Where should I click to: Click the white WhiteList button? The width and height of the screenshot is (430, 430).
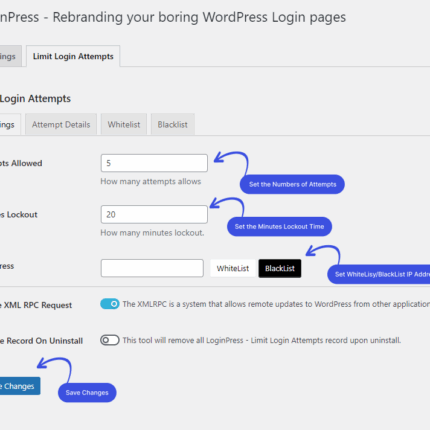pyautogui.click(x=233, y=268)
